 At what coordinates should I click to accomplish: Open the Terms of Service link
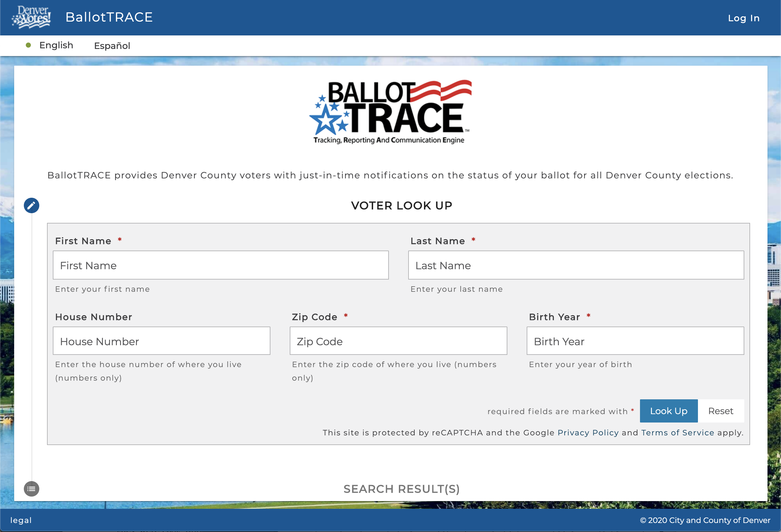point(677,432)
